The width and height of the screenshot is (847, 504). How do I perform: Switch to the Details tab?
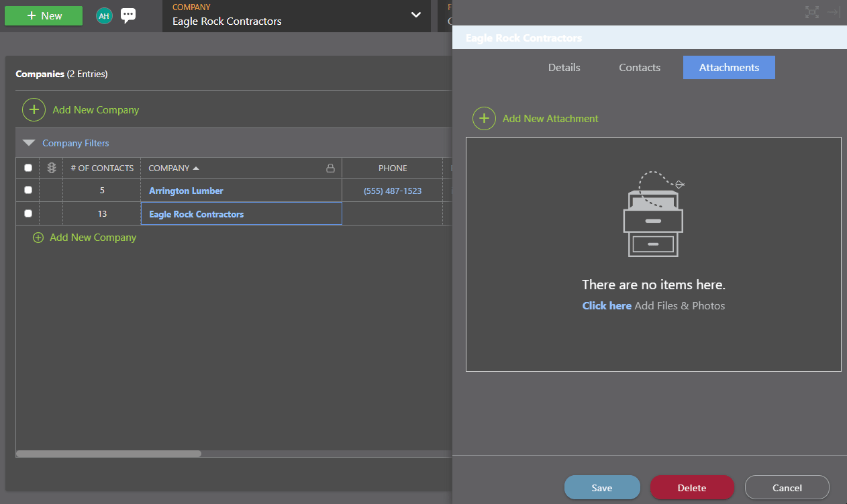pos(564,67)
